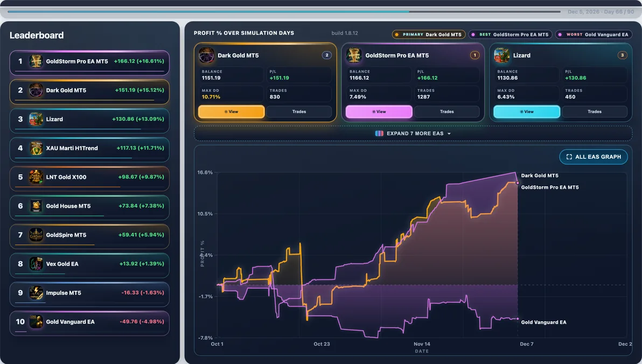Click the XAU Marti H1Trend avatar icon
This screenshot has width=642, height=364.
(x=36, y=148)
